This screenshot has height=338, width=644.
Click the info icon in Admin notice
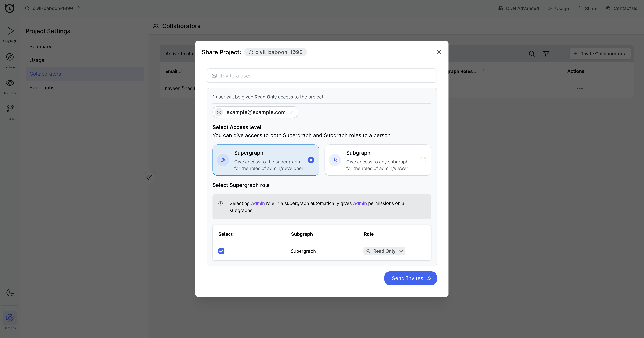[x=220, y=203]
